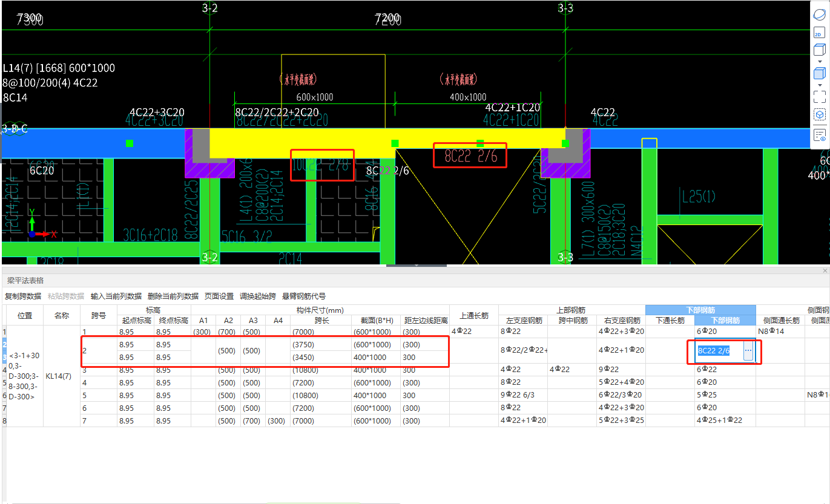
Task: Click green grip on the blue beam segment at left
Action: 129,143
